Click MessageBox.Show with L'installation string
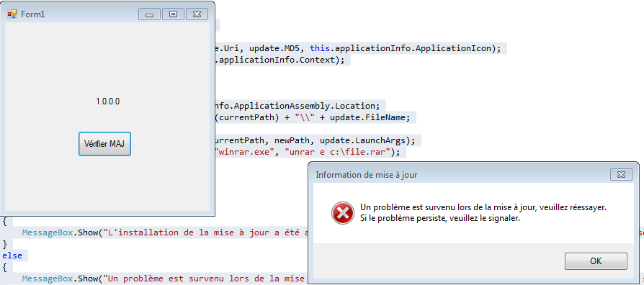 pos(164,232)
